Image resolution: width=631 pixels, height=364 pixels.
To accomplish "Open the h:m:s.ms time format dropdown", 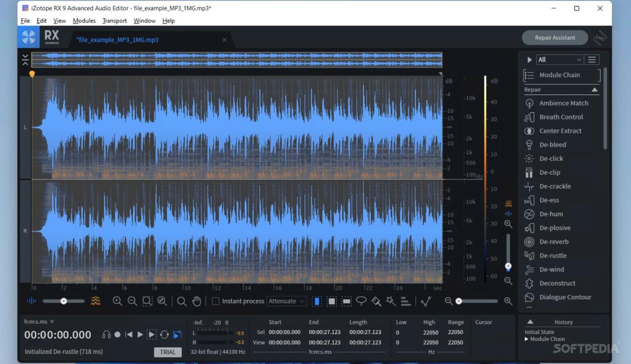I will tap(39, 322).
